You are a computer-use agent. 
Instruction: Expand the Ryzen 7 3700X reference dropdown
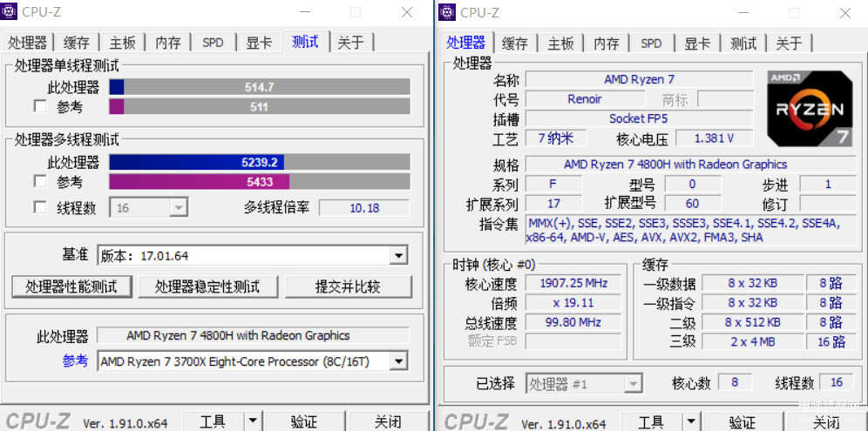click(x=398, y=362)
